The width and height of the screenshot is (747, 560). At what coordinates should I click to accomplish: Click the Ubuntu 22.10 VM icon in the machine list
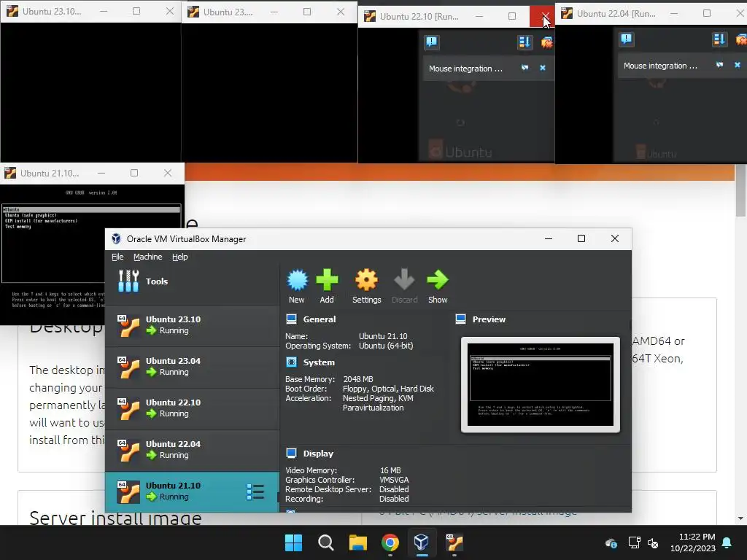[x=128, y=408]
